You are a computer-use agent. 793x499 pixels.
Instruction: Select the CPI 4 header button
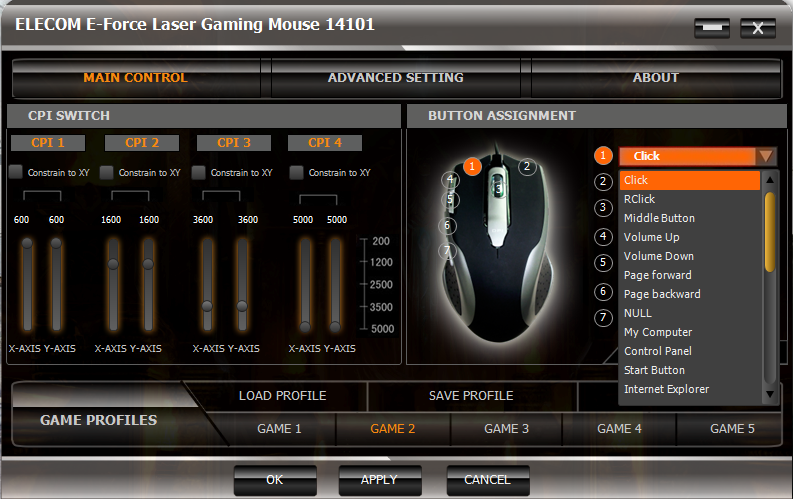[x=325, y=143]
